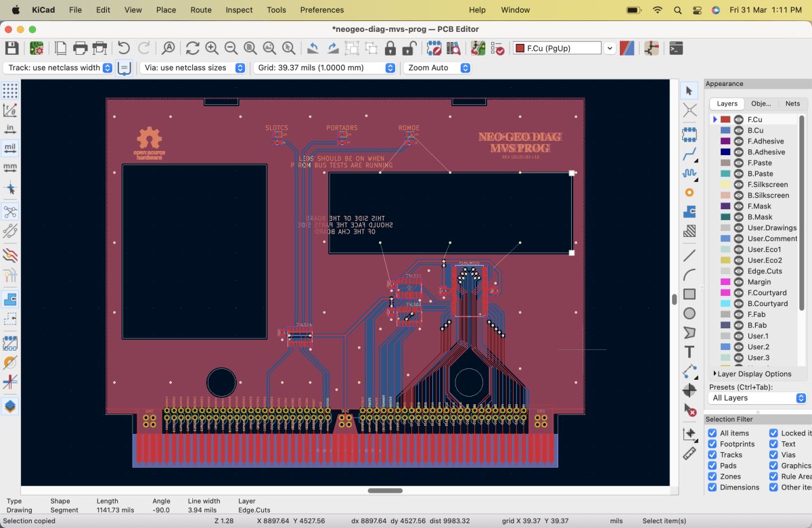
Task: Click the Wi-Fi icon in menu bar
Action: tap(657, 10)
